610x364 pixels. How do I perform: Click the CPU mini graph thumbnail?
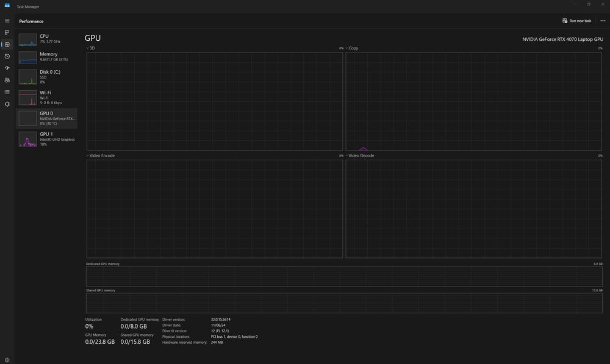(27, 39)
